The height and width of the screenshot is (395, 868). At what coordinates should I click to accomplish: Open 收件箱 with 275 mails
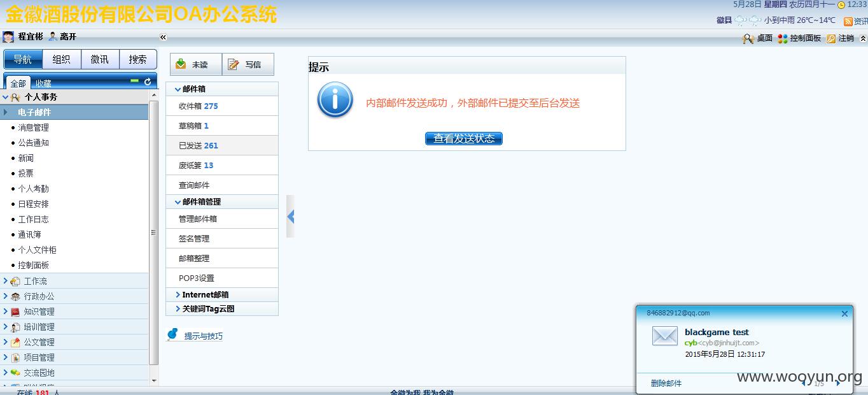221,106
